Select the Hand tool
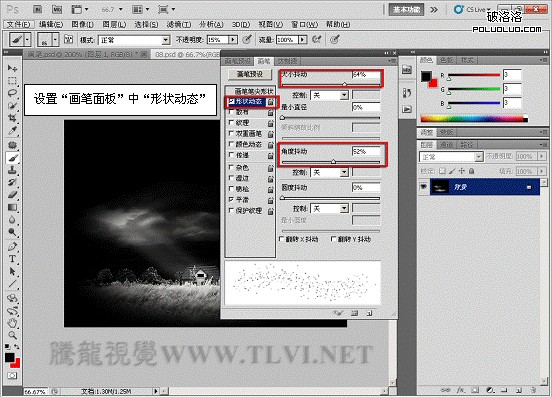The width and height of the screenshot is (552, 397). pyautogui.click(x=12, y=322)
